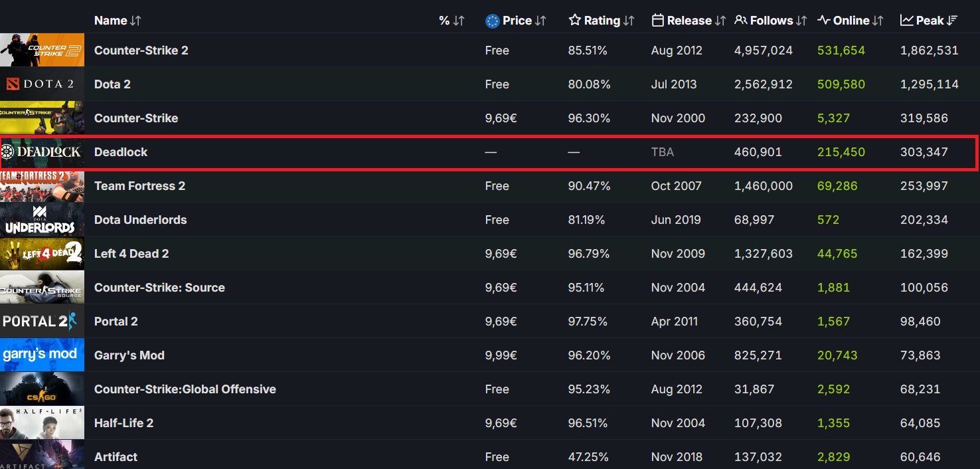
Task: Sort the table by Release header
Action: click(689, 21)
